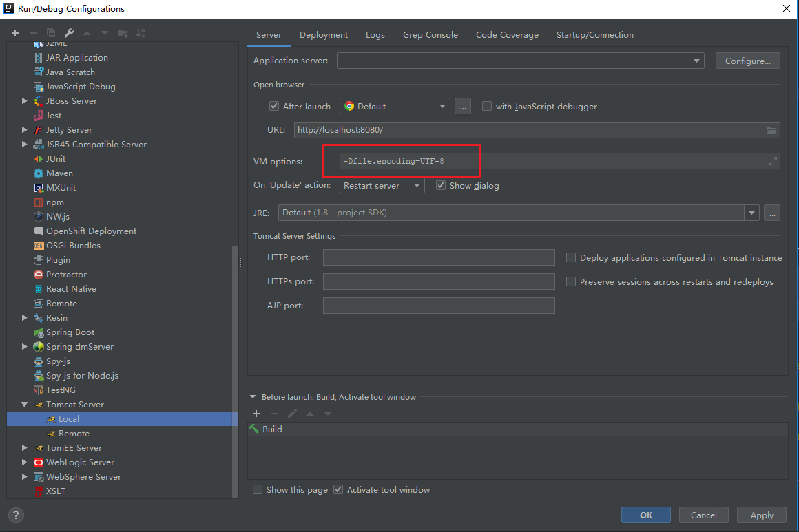The width and height of the screenshot is (799, 532).
Task: Click the edit before-launch task pencil icon
Action: [292, 414]
